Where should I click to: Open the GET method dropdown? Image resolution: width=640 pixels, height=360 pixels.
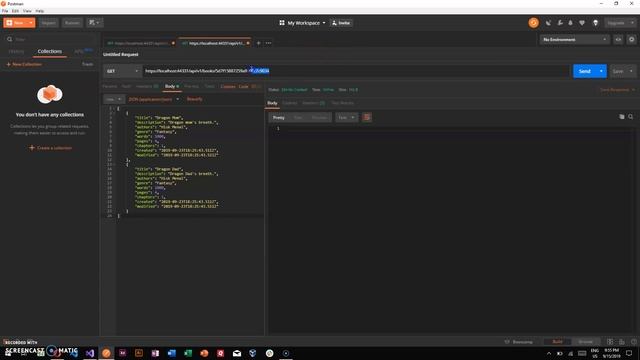(x=122, y=71)
